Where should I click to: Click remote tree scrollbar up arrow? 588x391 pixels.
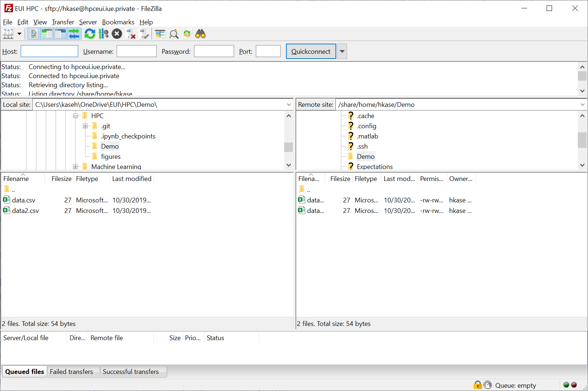pyautogui.click(x=582, y=116)
